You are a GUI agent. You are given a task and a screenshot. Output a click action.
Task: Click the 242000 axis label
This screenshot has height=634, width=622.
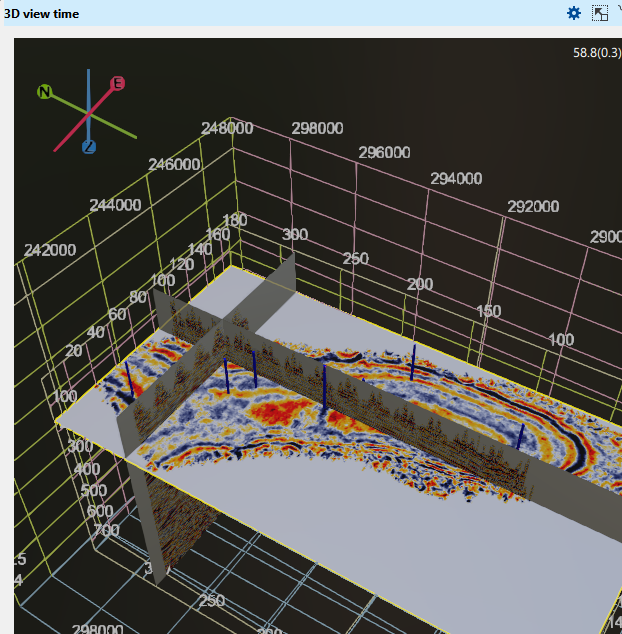(50, 250)
